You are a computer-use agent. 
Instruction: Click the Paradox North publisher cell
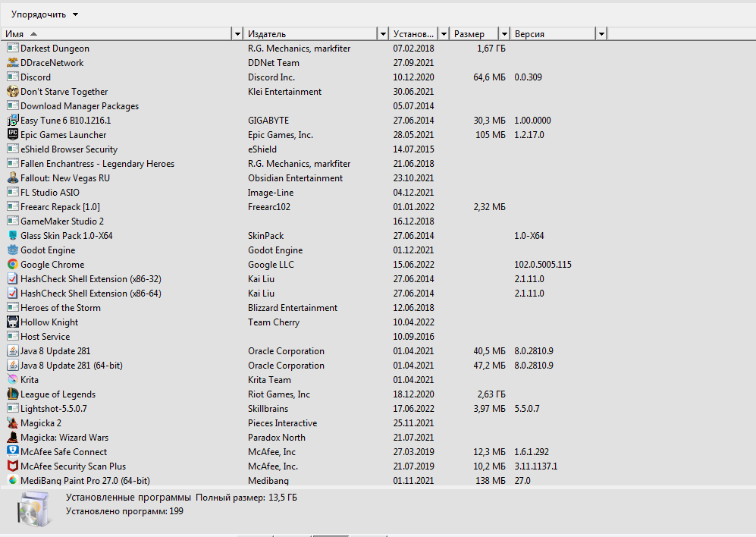click(277, 437)
